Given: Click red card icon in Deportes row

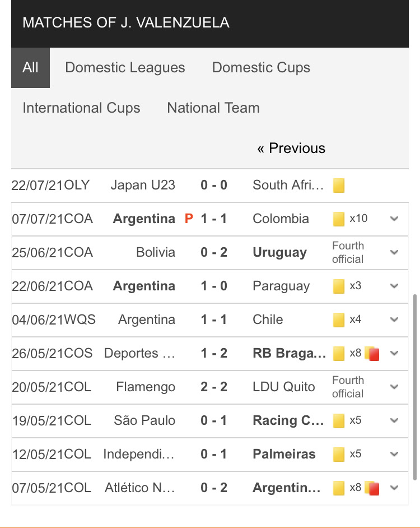Looking at the screenshot, I should 373,354.
